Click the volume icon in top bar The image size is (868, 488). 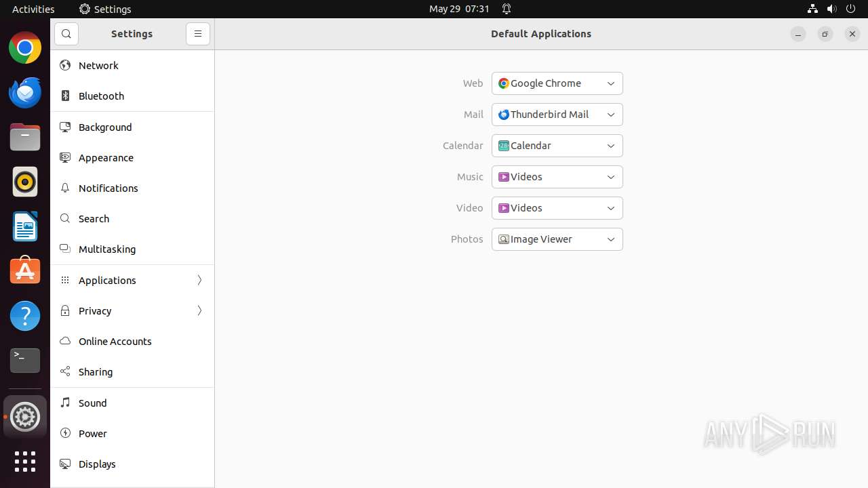[832, 9]
